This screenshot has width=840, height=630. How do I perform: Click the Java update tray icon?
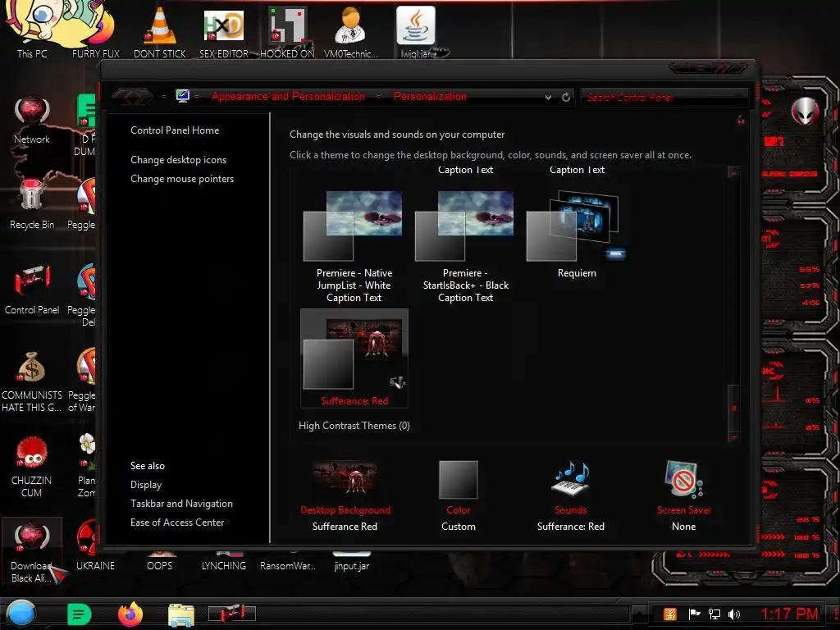coord(670,614)
